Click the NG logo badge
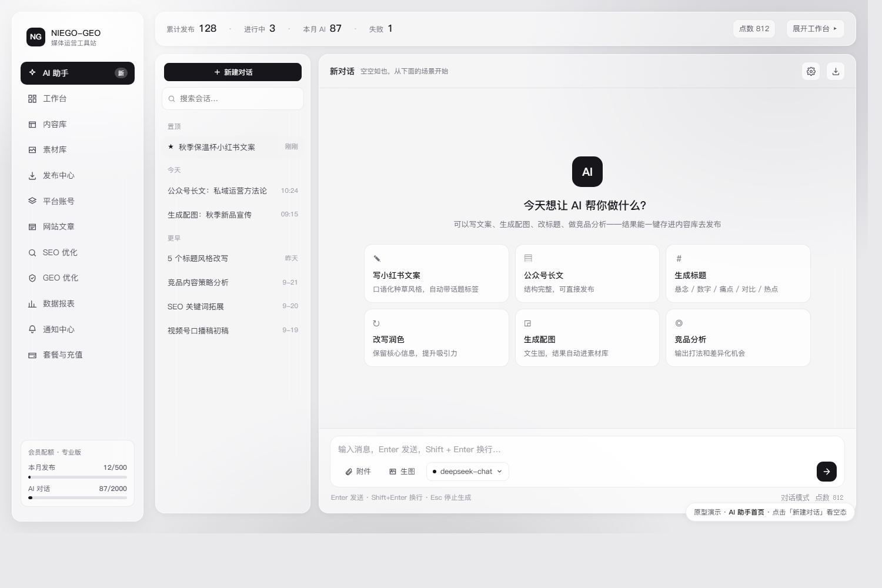The width and height of the screenshot is (882, 588). [36, 37]
